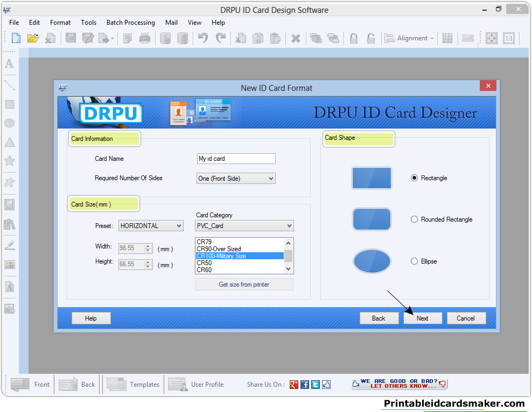Open file with the yellow folder icon
The height and width of the screenshot is (412, 532).
[33, 38]
